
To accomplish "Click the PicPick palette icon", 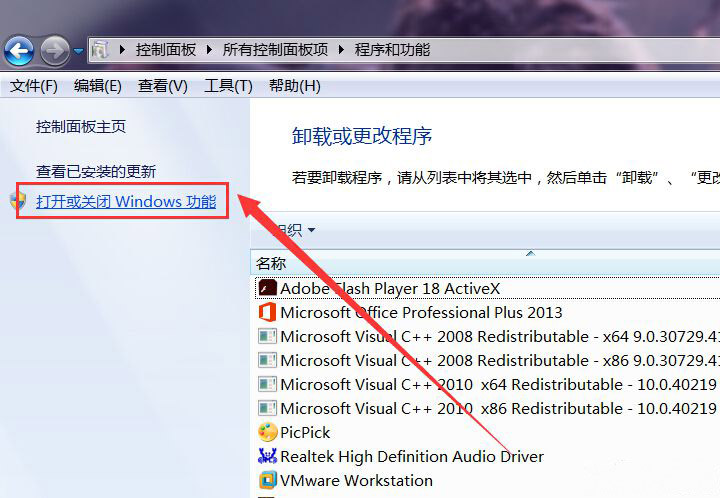I will [x=268, y=432].
